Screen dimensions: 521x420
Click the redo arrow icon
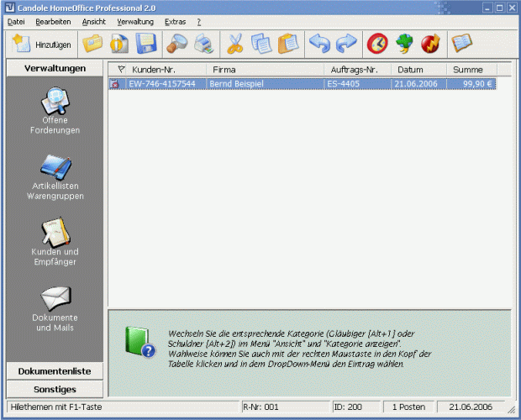tap(346, 43)
